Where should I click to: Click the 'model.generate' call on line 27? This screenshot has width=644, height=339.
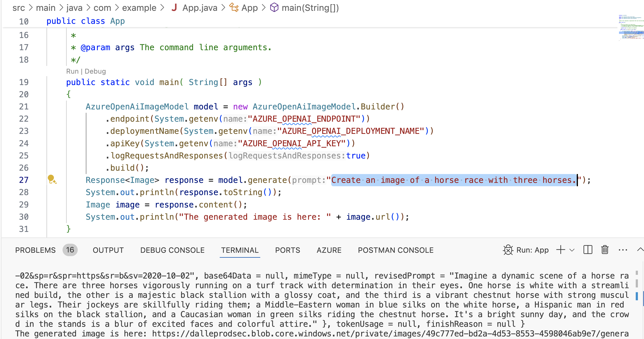(253, 180)
